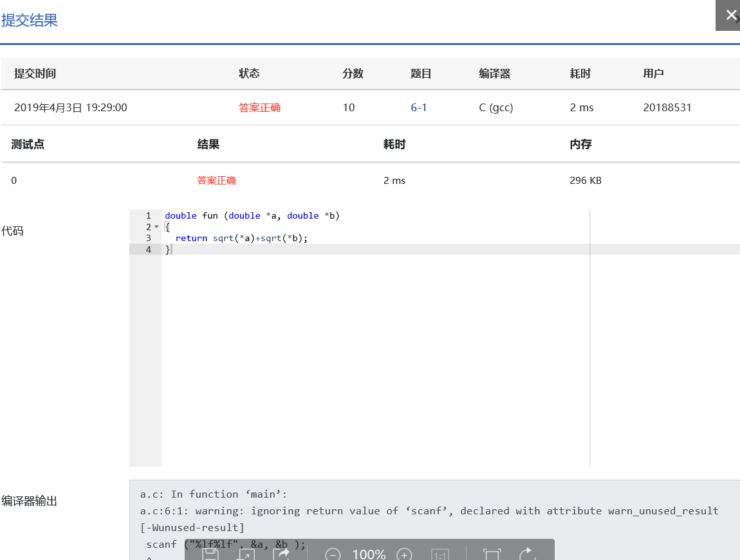Click the 用户 column header
740x560 pixels.
tap(653, 73)
